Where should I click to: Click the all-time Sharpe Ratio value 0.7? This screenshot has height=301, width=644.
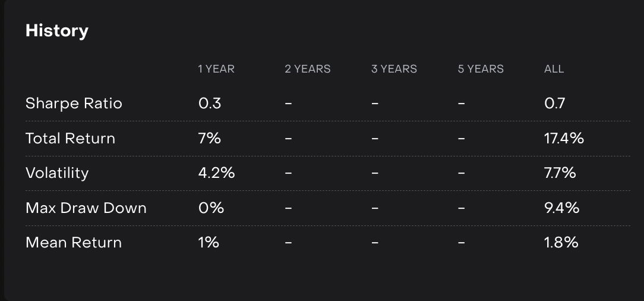click(554, 104)
